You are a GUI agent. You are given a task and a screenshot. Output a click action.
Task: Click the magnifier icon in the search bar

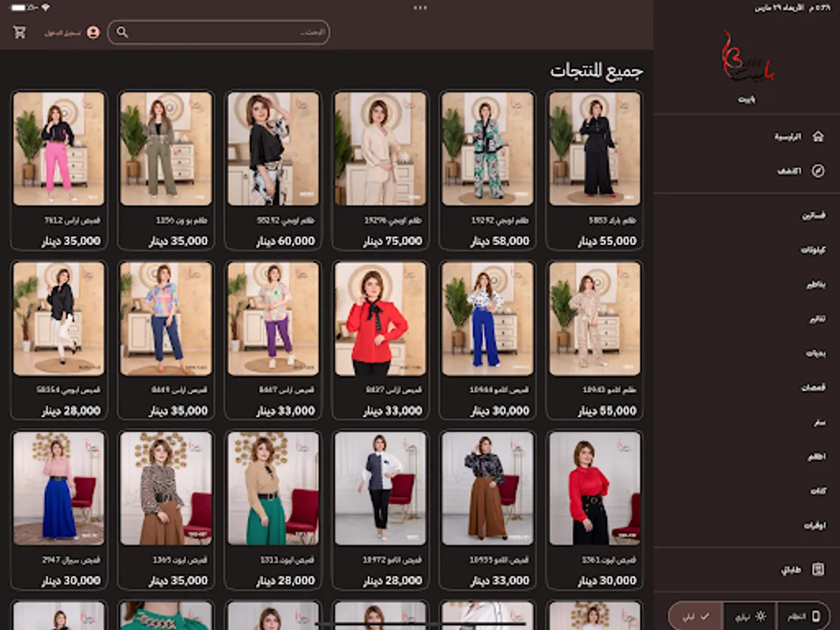point(122,32)
